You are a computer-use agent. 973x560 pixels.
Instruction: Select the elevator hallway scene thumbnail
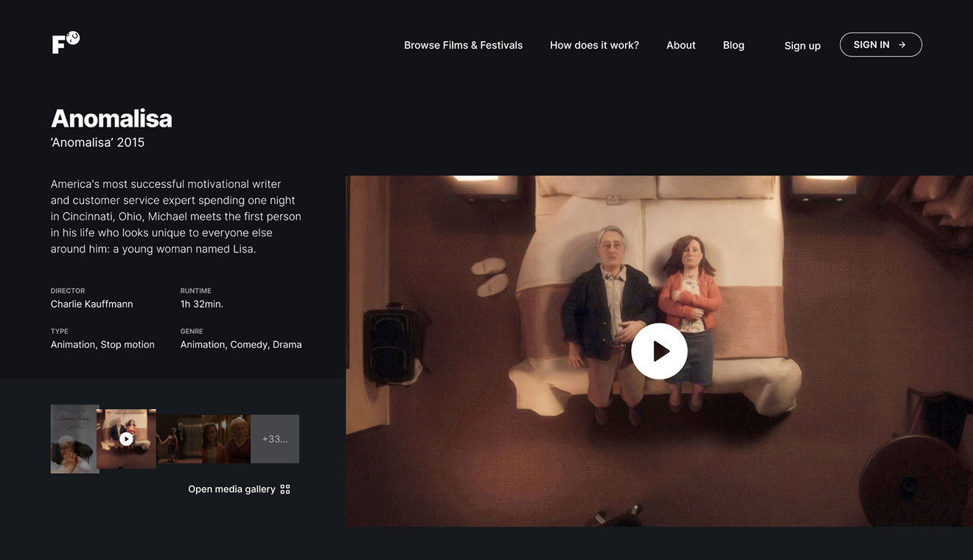(x=178, y=439)
